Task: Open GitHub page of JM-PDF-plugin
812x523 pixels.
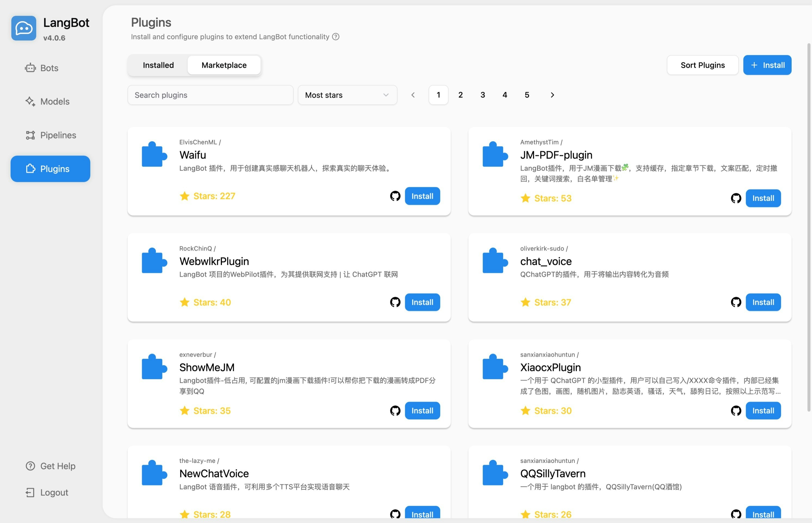Action: click(736, 198)
